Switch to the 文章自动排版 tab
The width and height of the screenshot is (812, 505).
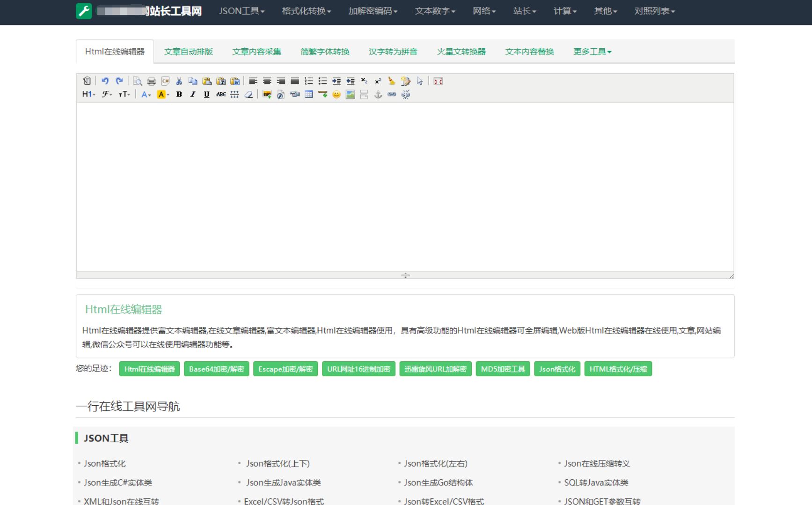[x=189, y=52]
